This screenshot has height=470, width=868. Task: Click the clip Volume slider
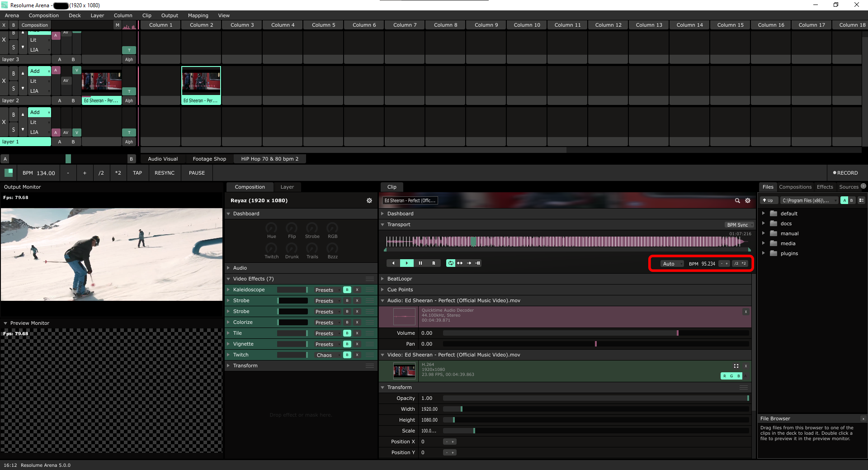pos(595,333)
